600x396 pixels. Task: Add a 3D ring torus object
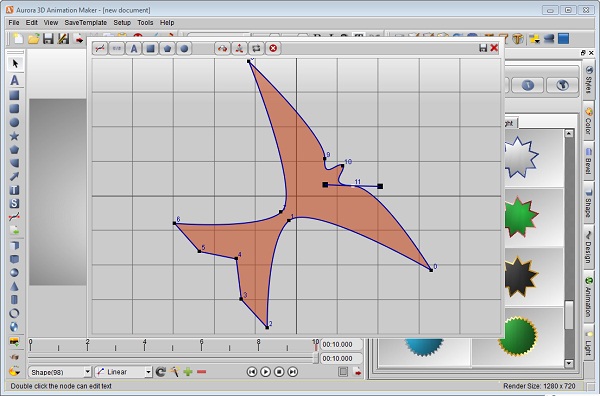(14, 313)
